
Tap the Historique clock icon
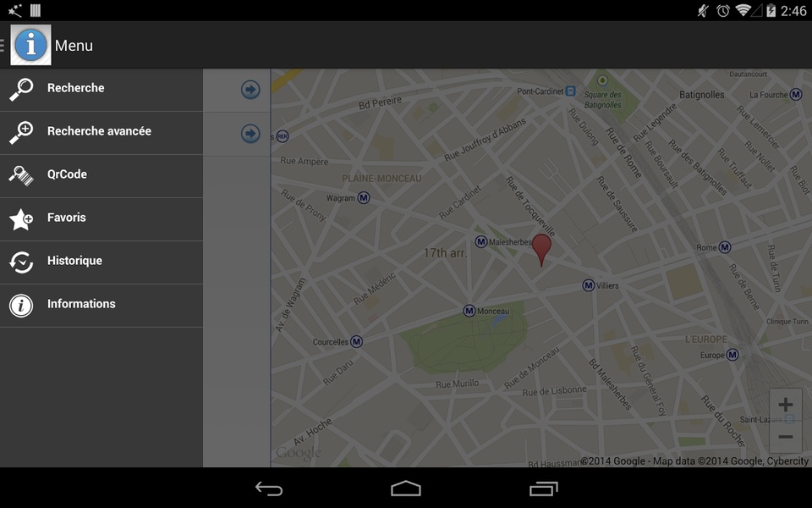tap(21, 262)
